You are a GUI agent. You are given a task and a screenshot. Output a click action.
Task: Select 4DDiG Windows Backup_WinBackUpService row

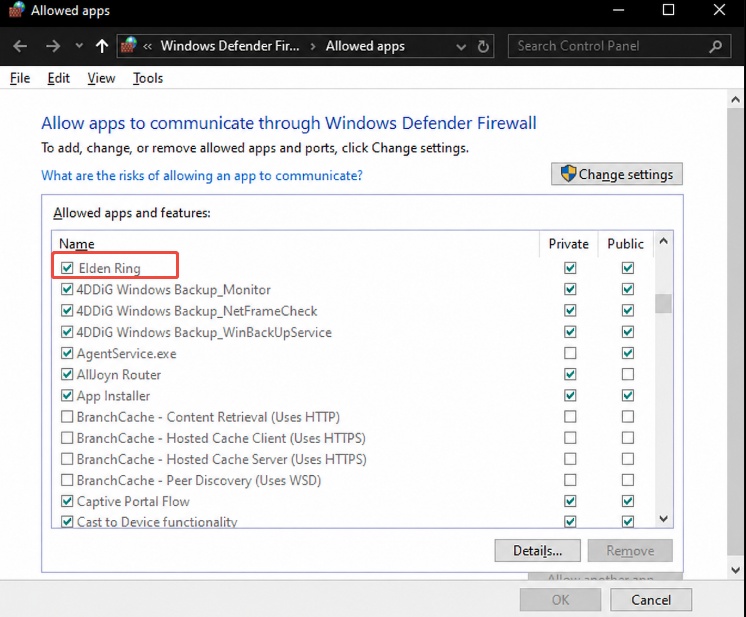tap(352, 332)
